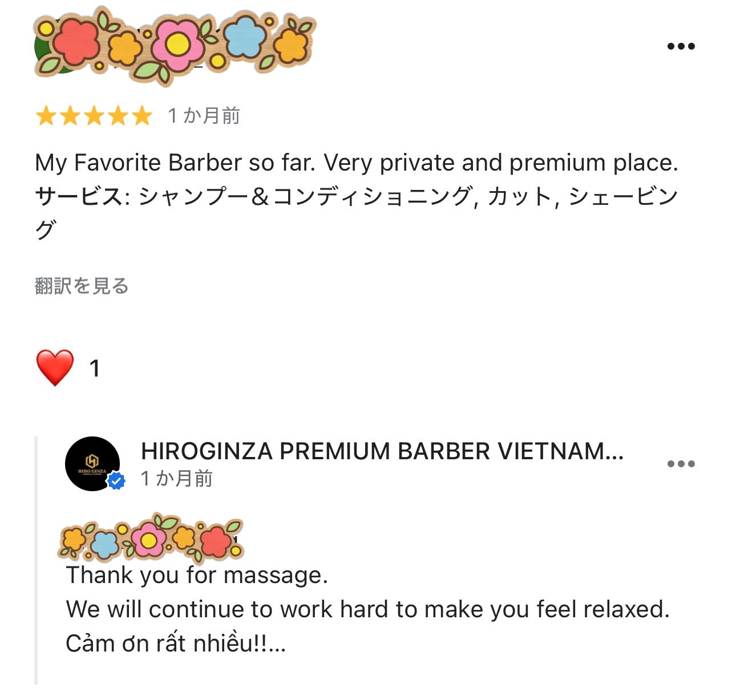The width and height of the screenshot is (736, 700).
Task: Select the text My Favorite Barber so far
Action: (175, 163)
